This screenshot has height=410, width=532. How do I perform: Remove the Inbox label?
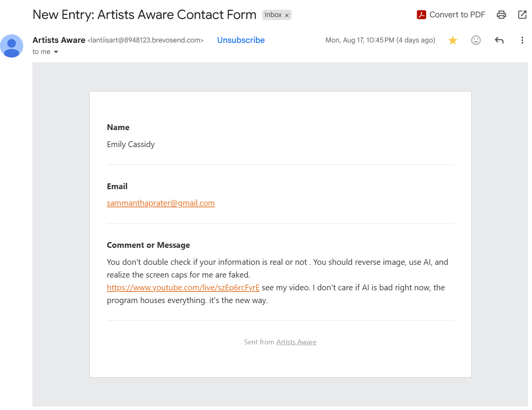click(x=287, y=15)
